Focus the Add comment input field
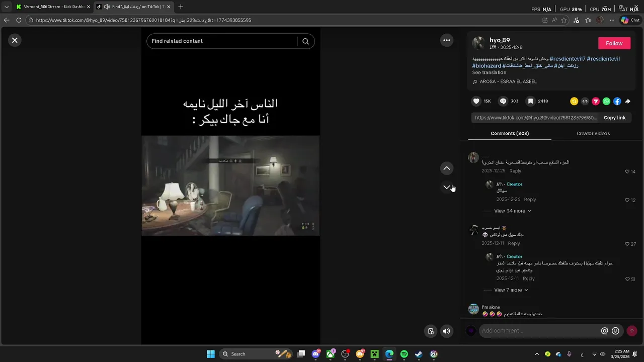The height and width of the screenshot is (362, 644). coord(539,331)
